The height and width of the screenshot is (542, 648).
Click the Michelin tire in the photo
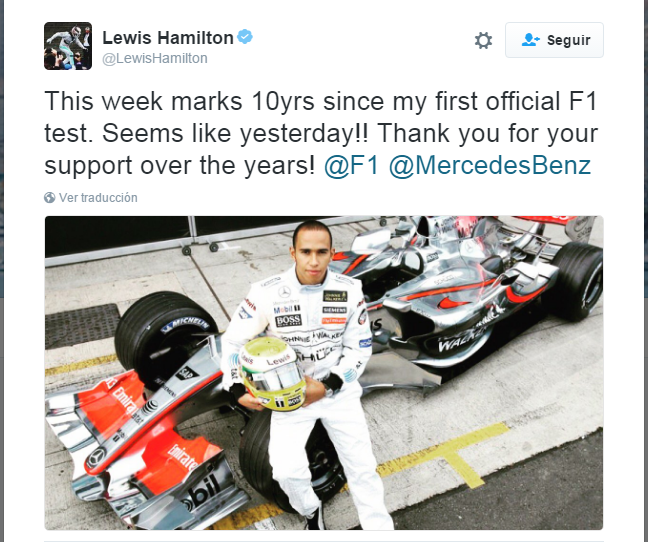[x=165, y=335]
